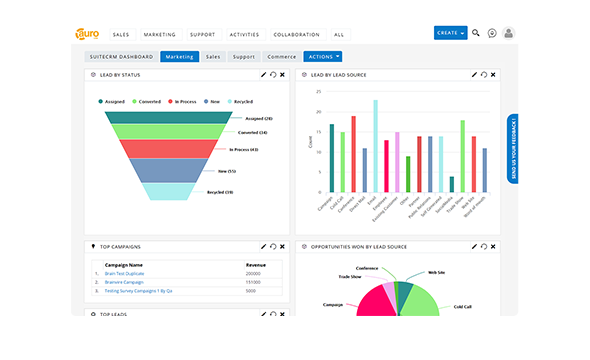590x360 pixels.
Task: Switch to the Commerce dashboard tab
Action: 282,56
